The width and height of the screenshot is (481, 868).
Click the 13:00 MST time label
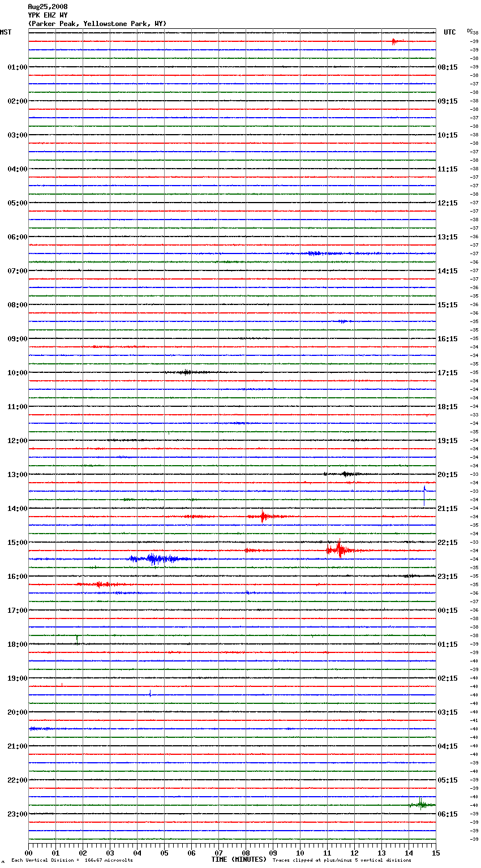(x=18, y=475)
